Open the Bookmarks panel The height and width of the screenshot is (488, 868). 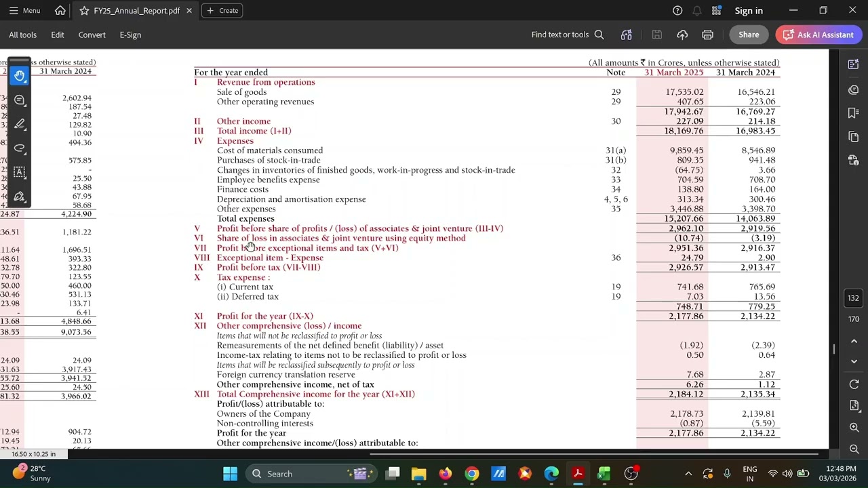coord(854,113)
